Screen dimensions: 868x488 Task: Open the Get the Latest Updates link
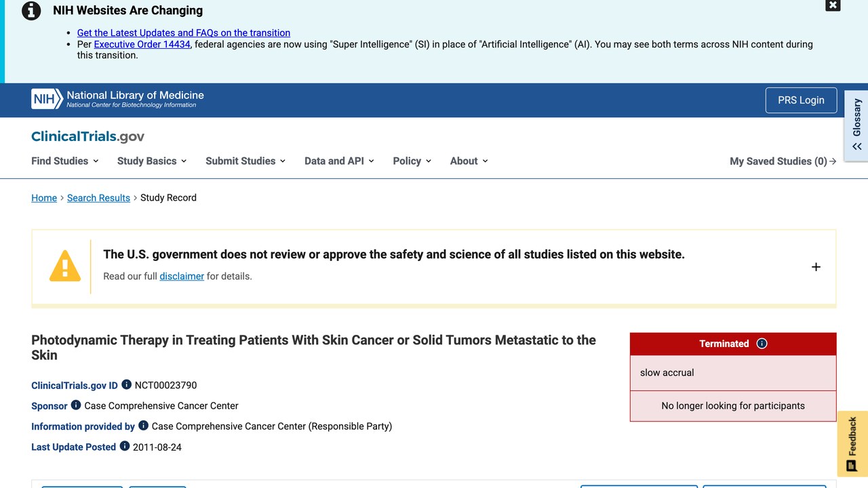tap(184, 33)
